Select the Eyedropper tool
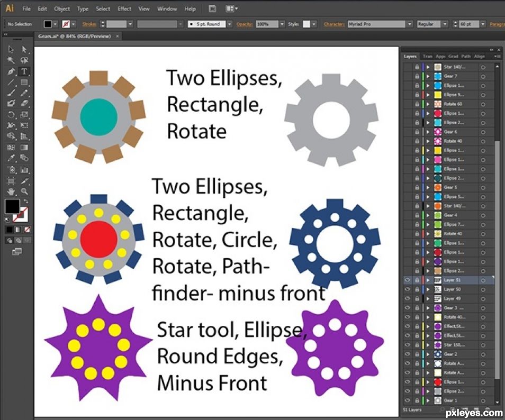This screenshot has height=420, width=505. coord(11,158)
